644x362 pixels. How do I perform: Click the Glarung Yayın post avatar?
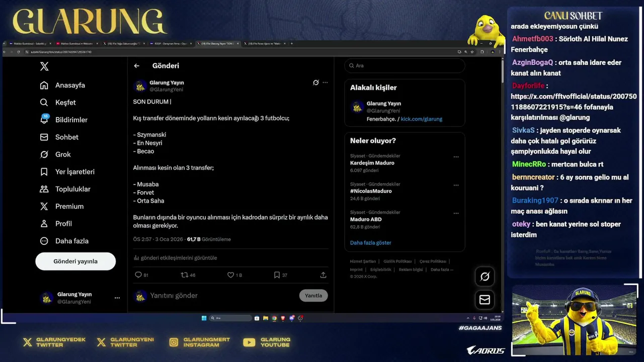coord(140,86)
